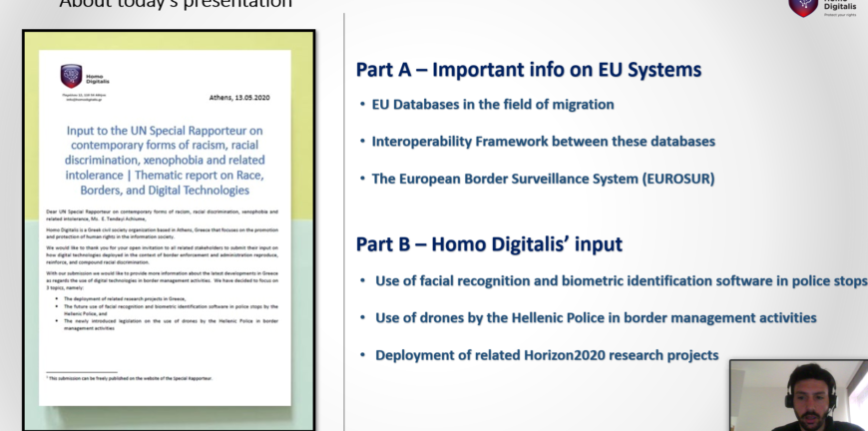Click the Homo Digitalis logo at top right
This screenshot has width=868, height=431.
coord(824,8)
